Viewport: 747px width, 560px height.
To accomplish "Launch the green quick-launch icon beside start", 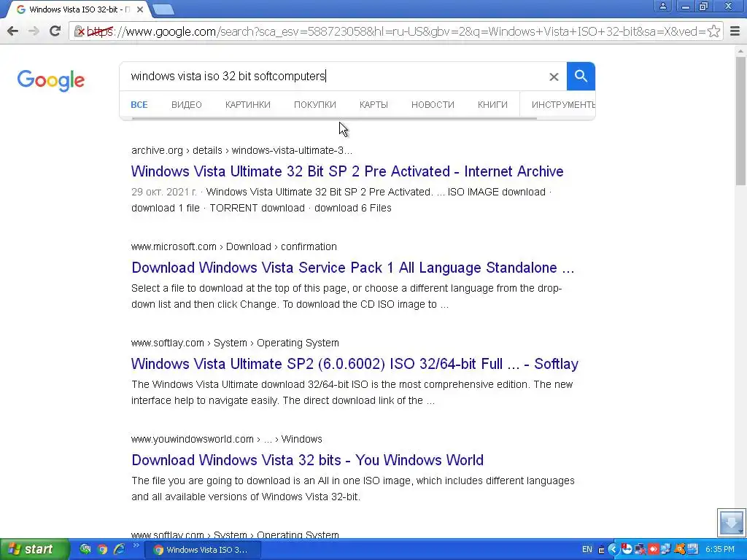I will click(85, 550).
